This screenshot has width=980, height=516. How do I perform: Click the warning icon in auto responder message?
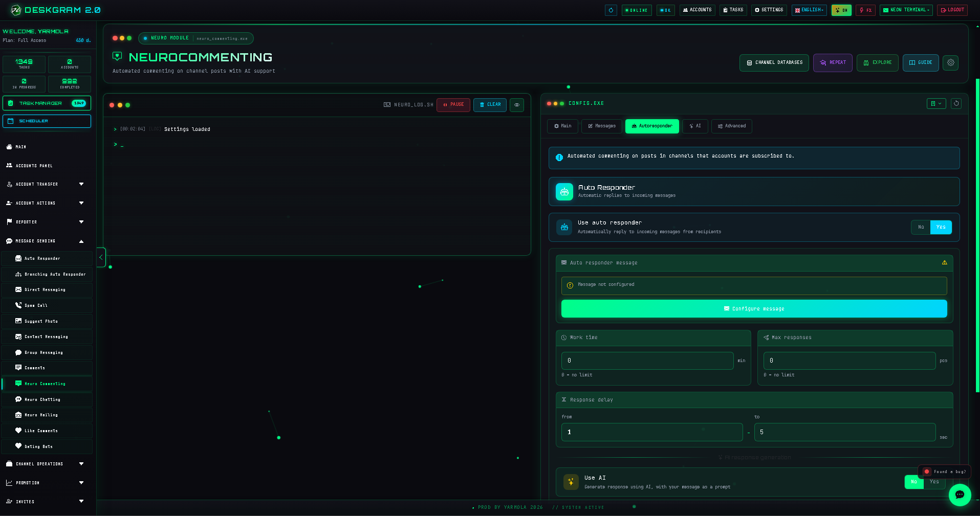pos(944,263)
